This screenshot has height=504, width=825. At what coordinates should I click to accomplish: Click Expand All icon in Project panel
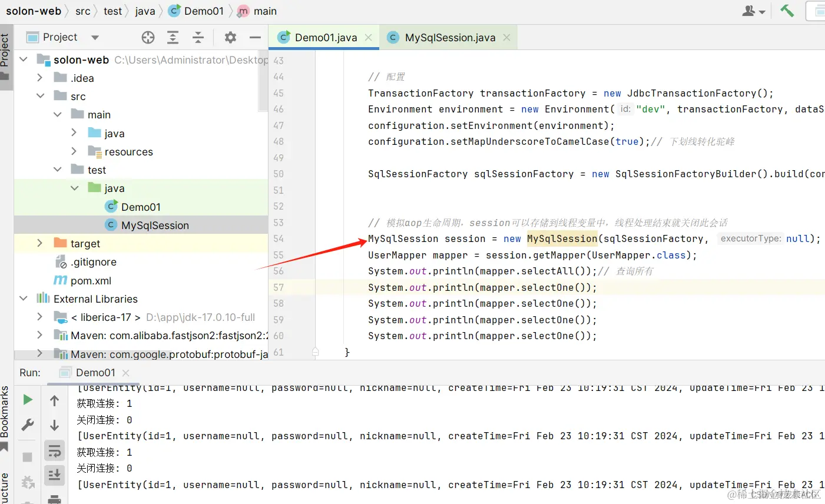(173, 38)
